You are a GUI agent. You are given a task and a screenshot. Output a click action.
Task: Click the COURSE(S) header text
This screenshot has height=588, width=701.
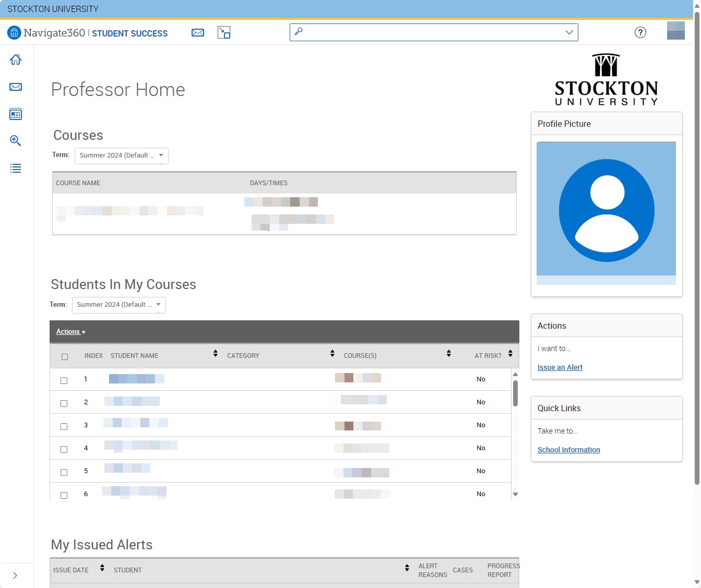pos(360,356)
